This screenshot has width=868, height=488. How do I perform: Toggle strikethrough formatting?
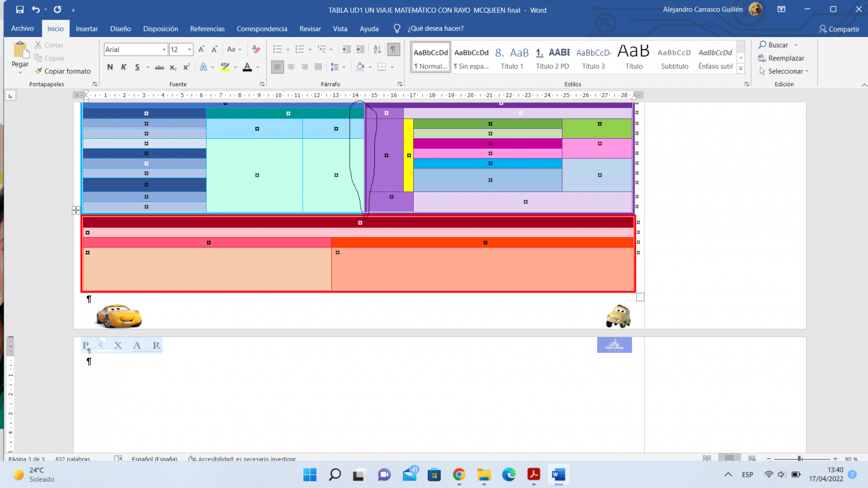160,67
